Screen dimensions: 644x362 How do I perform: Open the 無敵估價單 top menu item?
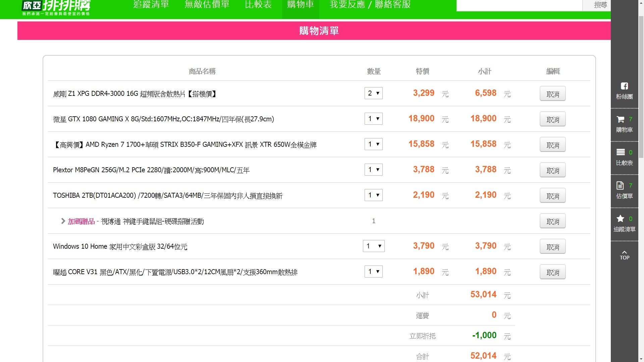coord(207,5)
